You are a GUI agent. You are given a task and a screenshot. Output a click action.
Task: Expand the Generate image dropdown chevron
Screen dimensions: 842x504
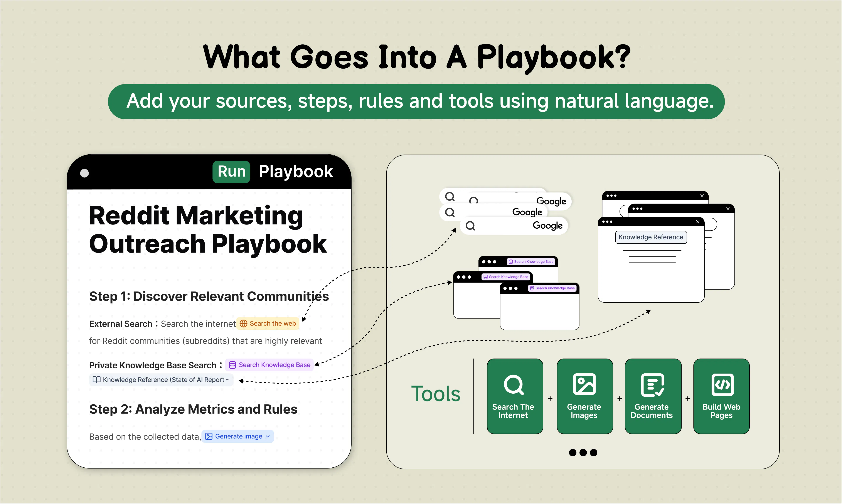[268, 437]
